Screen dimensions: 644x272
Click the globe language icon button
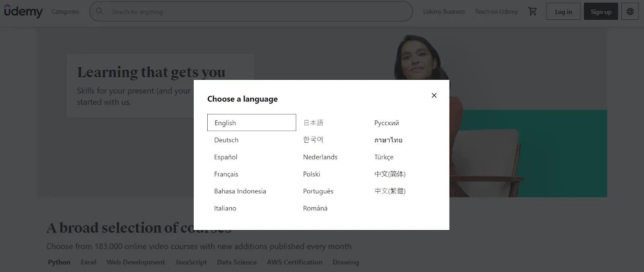[x=630, y=11]
